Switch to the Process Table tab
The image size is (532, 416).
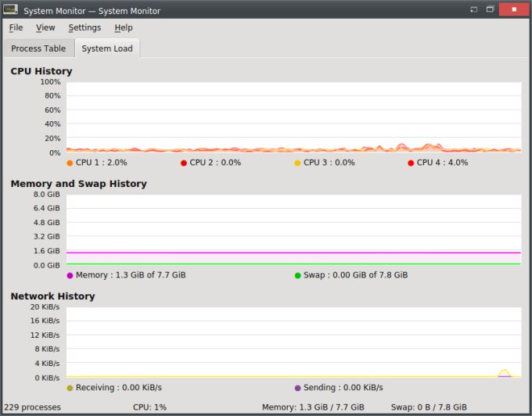(x=38, y=48)
